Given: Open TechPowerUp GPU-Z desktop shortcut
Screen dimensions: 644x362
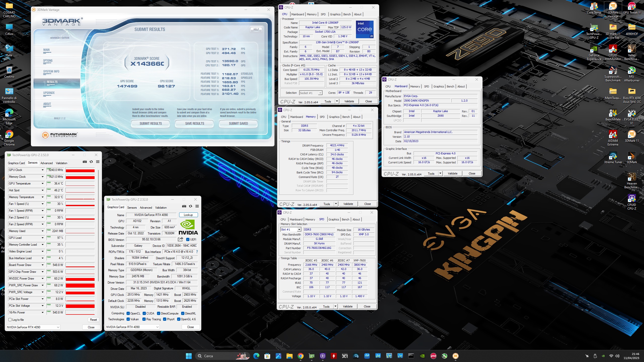Looking at the screenshot, I should click(594, 31).
